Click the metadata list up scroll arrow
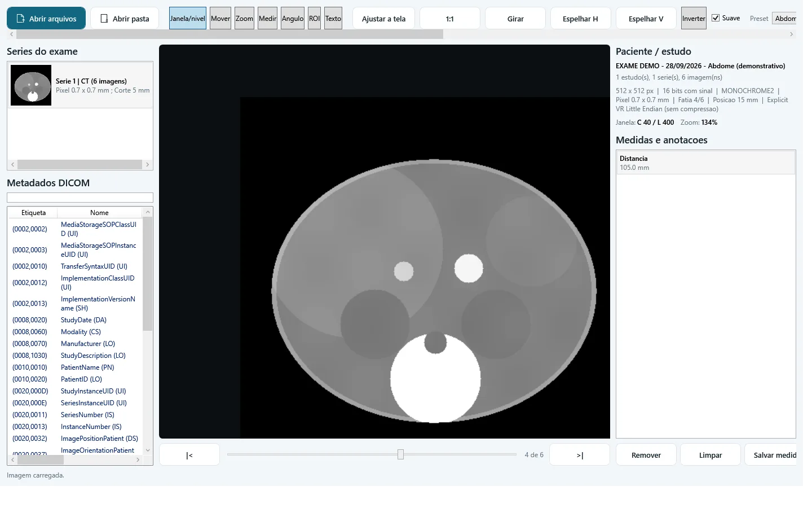Viewport: 812px width, 508px height. (148, 212)
